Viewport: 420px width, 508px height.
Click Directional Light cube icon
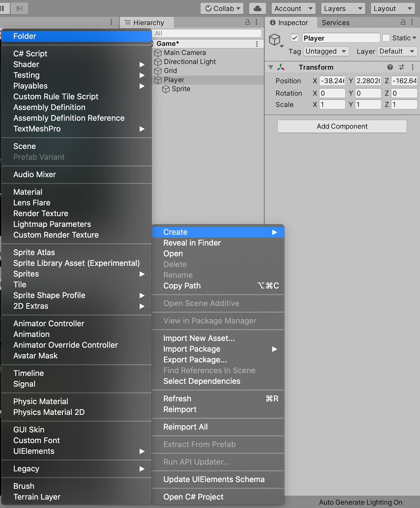158,62
